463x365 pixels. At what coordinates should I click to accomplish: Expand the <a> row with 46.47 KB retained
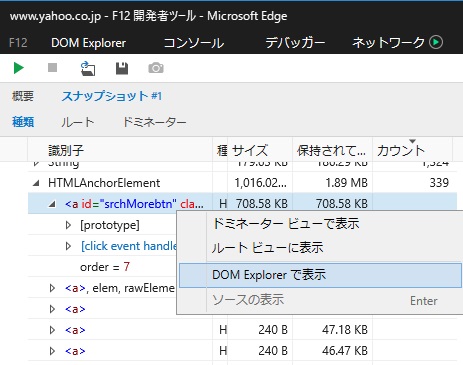click(52, 351)
